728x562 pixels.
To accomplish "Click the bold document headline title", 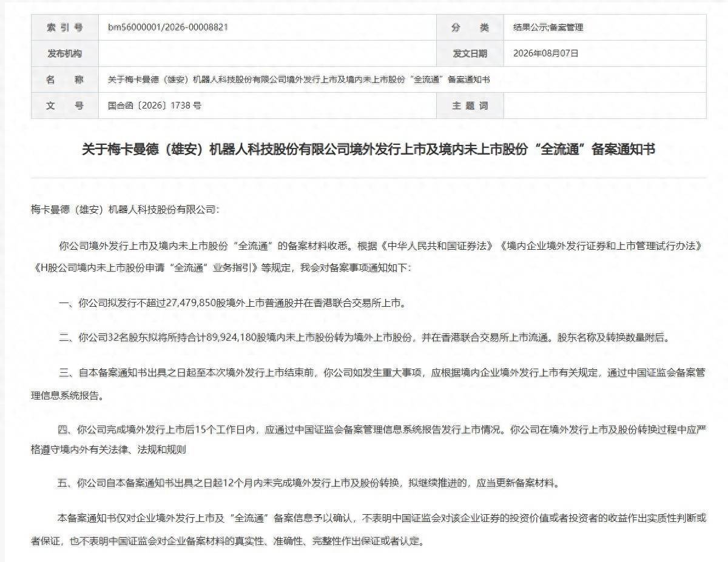I will (x=368, y=149).
